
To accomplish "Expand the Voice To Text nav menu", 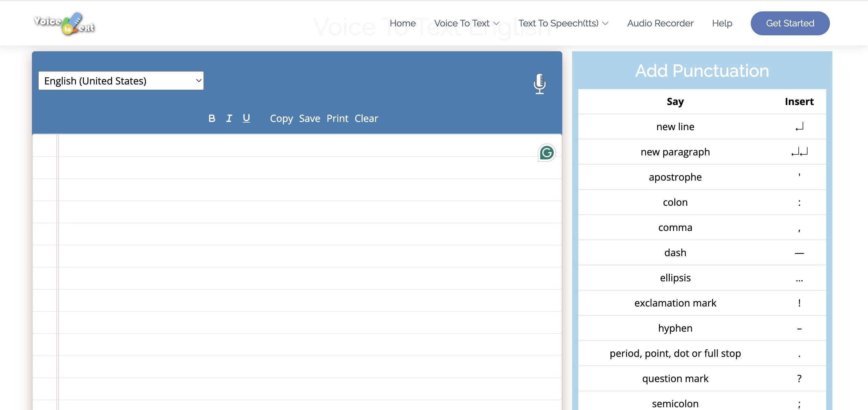I will tap(466, 23).
